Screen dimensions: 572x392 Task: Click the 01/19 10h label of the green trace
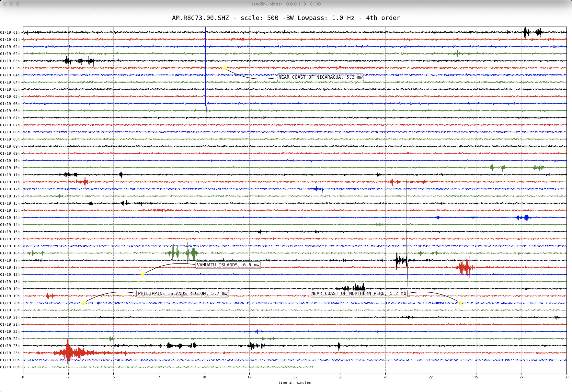10,168
